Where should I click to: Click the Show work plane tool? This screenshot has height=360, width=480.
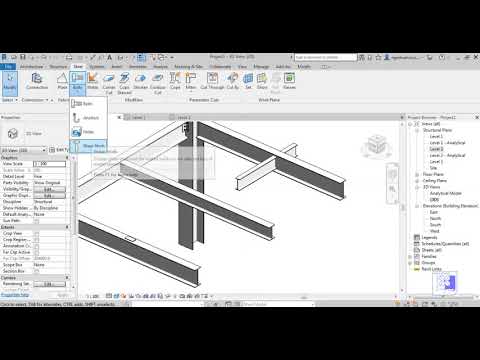tap(262, 81)
